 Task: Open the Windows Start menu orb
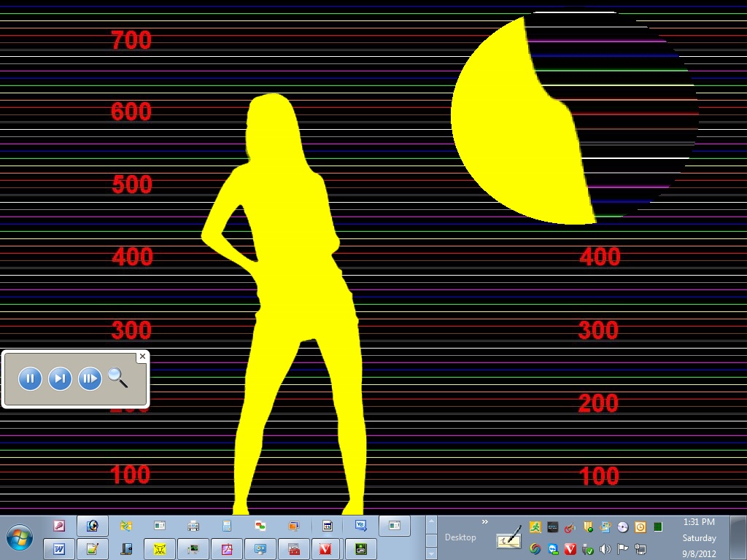(20, 538)
